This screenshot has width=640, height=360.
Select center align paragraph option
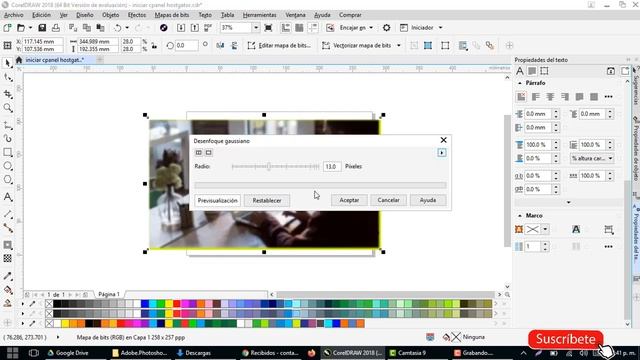[x=550, y=97]
